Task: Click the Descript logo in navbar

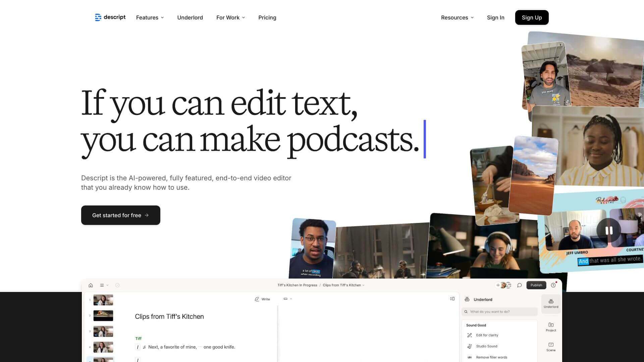Action: click(x=110, y=17)
